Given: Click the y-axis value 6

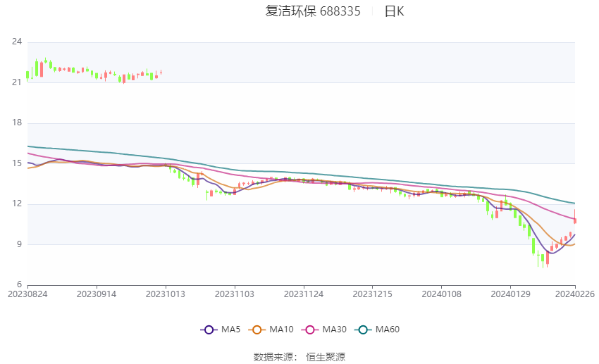Looking at the screenshot, I should [x=19, y=284].
